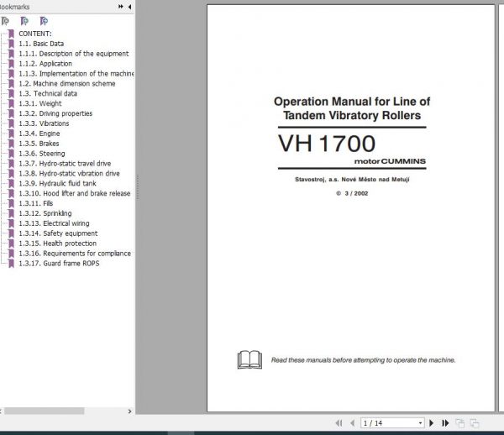The width and height of the screenshot is (504, 435).
Task: Go to the previous page
Action: coord(353,423)
